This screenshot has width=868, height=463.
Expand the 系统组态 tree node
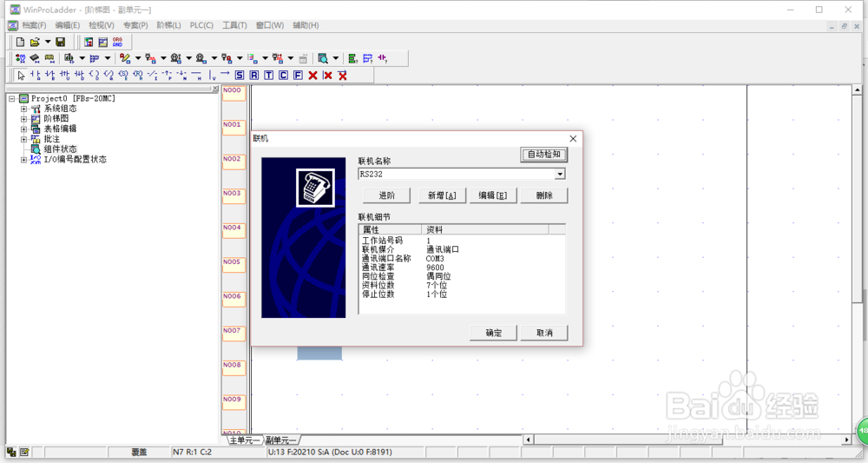[23, 109]
